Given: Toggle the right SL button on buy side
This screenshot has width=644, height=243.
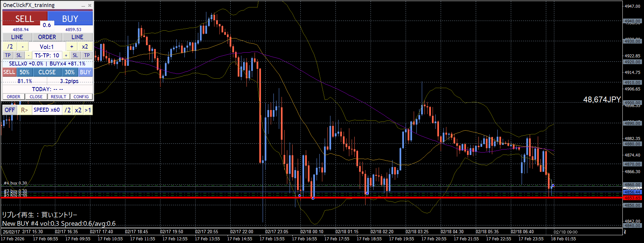Looking at the screenshot, I should coord(75,55).
